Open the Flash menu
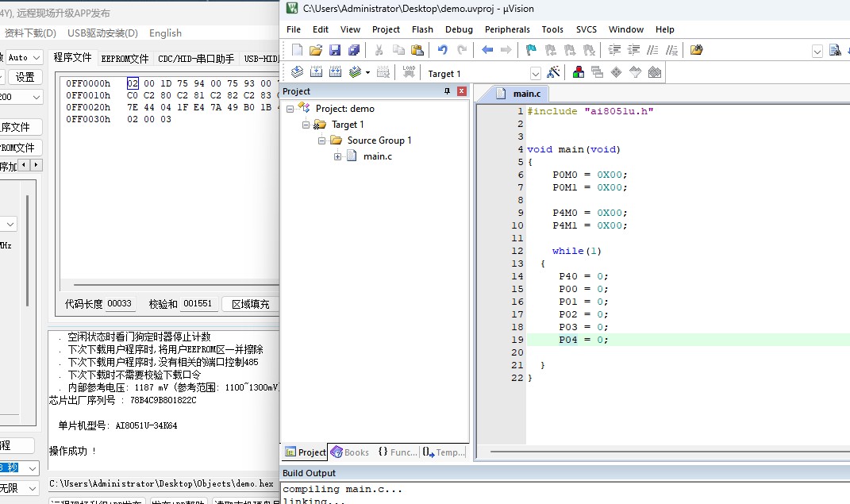The height and width of the screenshot is (504, 850). (x=422, y=29)
